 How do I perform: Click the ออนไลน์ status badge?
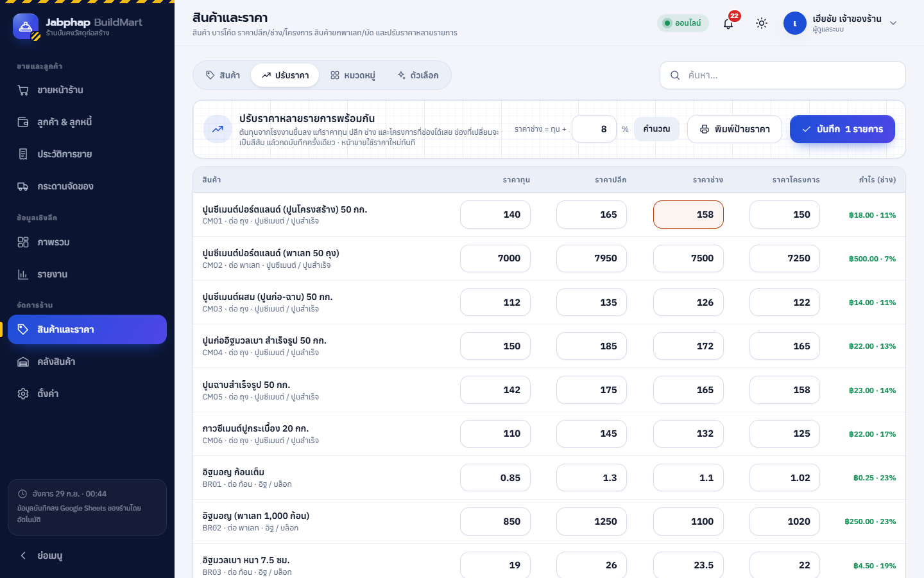(682, 23)
